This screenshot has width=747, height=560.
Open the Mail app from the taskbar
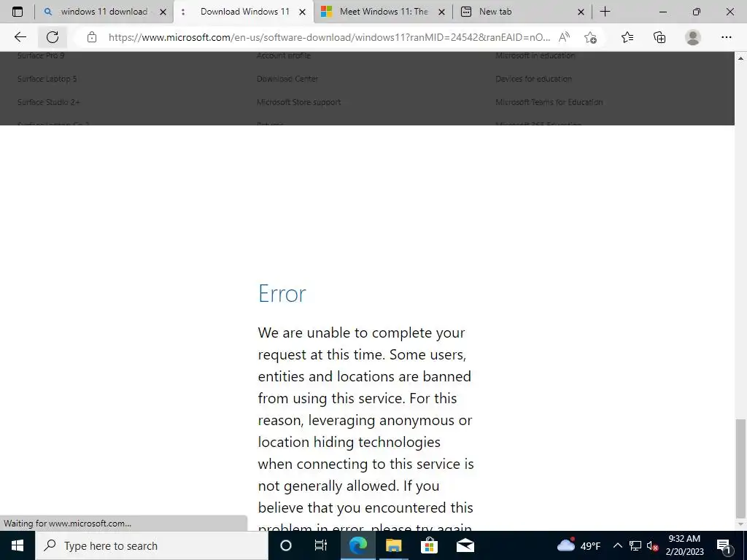point(465,545)
